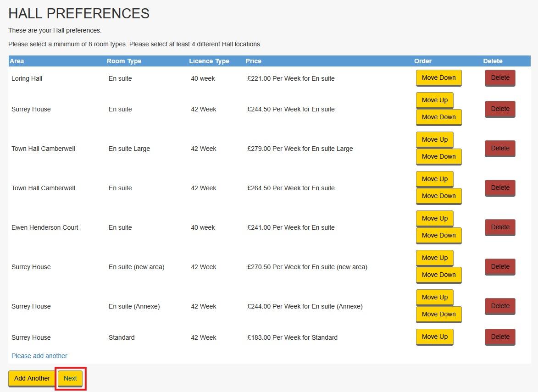Move the Town Hall Camberwell En suite preference up

point(434,179)
